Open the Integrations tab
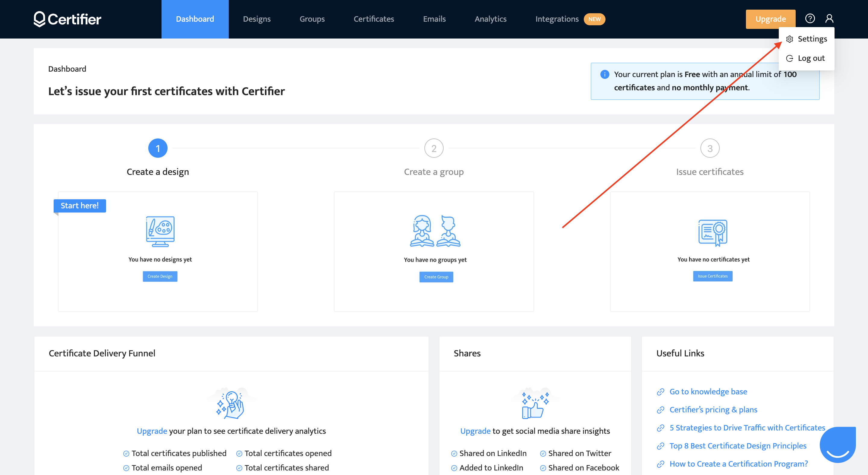Screen dimensions: 868x475 [557, 19]
